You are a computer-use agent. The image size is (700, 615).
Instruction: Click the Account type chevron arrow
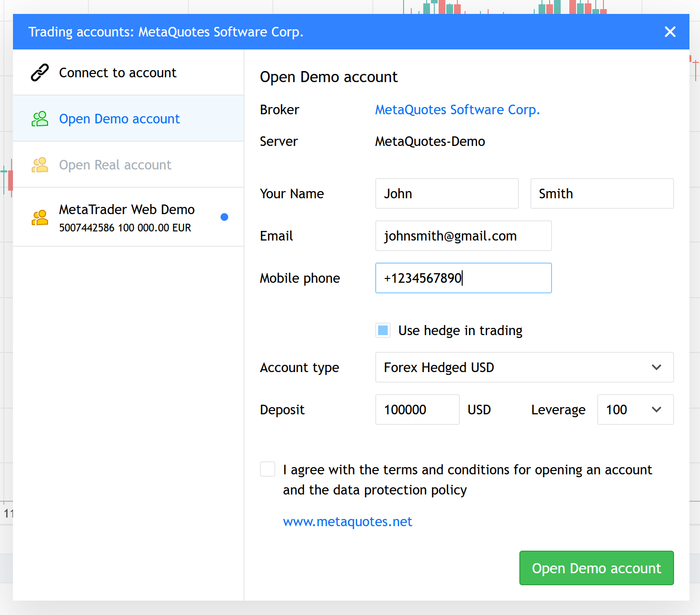[x=656, y=367]
